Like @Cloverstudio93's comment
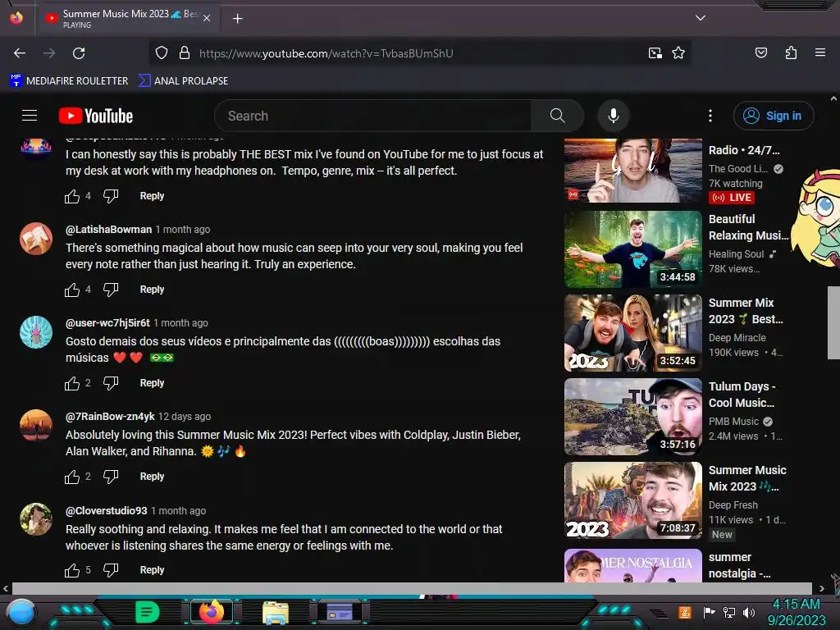The height and width of the screenshot is (630, 840). click(x=72, y=571)
